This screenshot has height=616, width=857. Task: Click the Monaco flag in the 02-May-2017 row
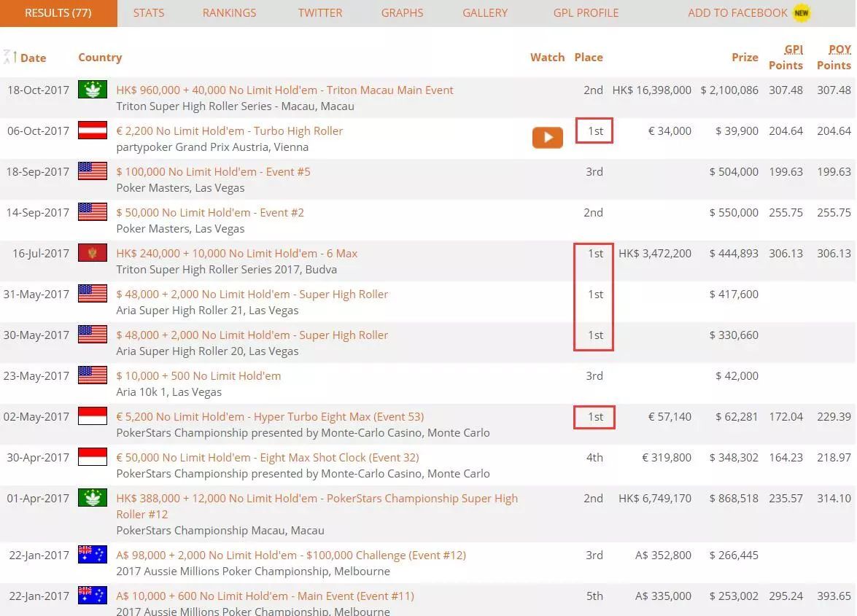(x=93, y=416)
